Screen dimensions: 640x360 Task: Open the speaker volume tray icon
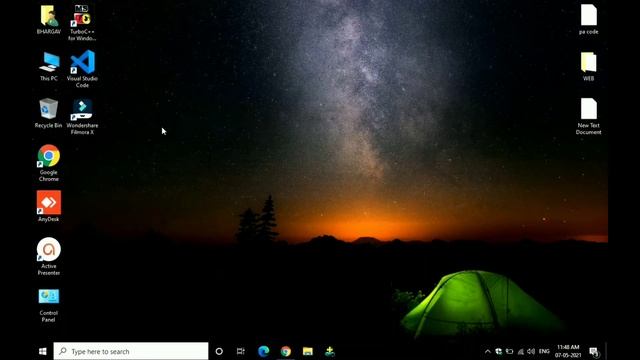(531, 351)
